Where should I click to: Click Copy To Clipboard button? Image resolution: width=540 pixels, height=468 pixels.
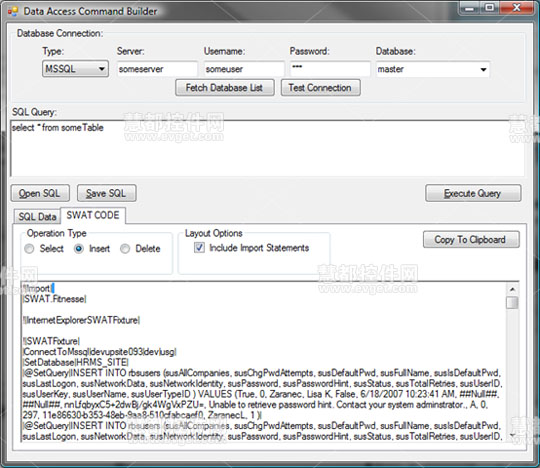pyautogui.click(x=470, y=240)
